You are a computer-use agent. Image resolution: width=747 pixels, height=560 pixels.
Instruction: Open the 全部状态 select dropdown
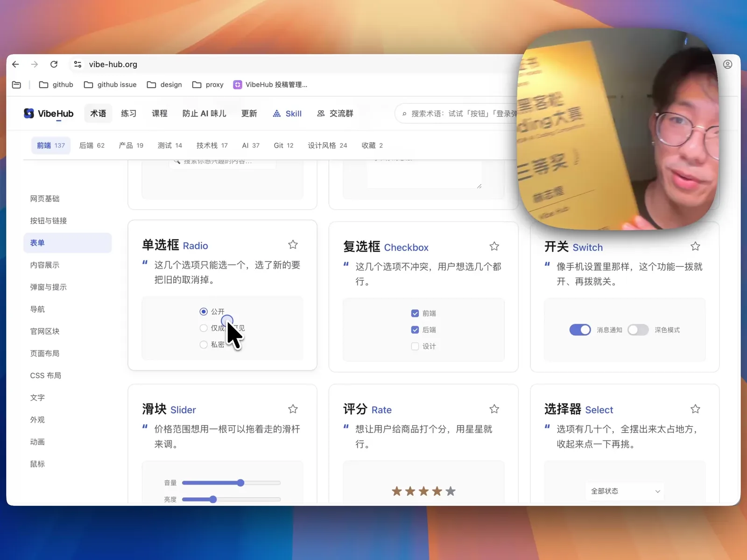point(625,491)
